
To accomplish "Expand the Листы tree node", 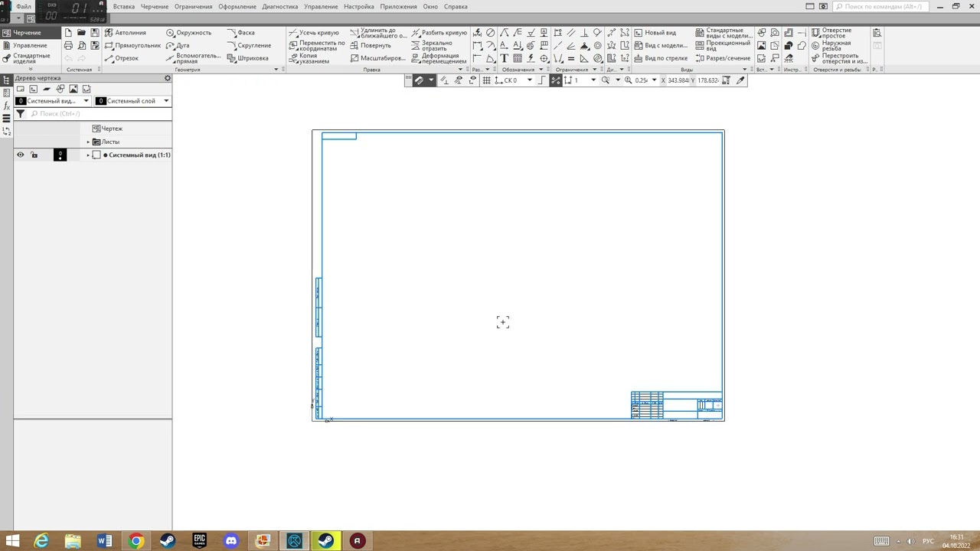I will point(88,142).
